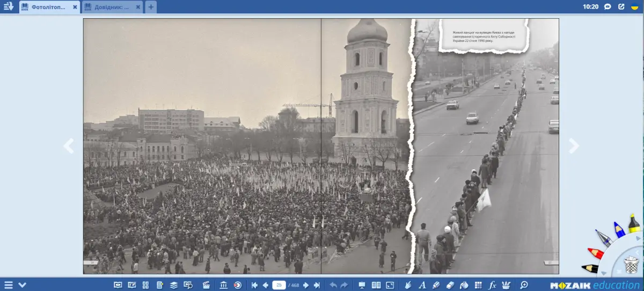Select the eraser tool in bottom toolbar

pos(450,285)
